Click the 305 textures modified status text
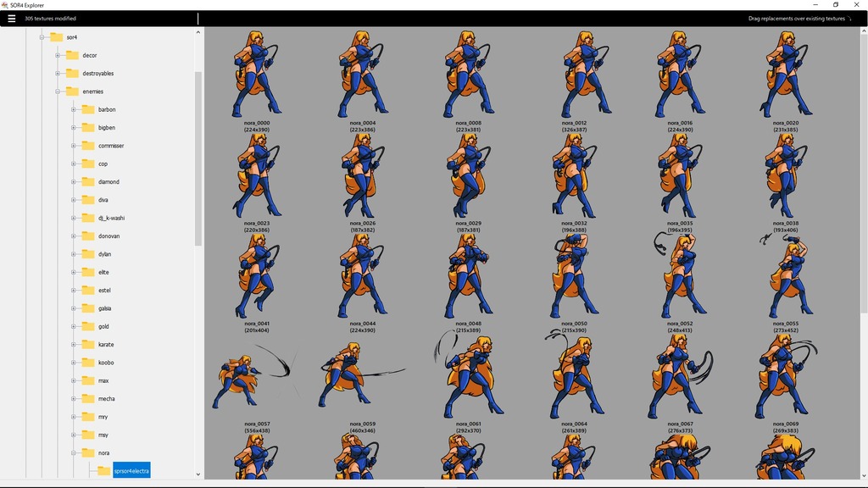This screenshot has width=868, height=488. [51, 17]
